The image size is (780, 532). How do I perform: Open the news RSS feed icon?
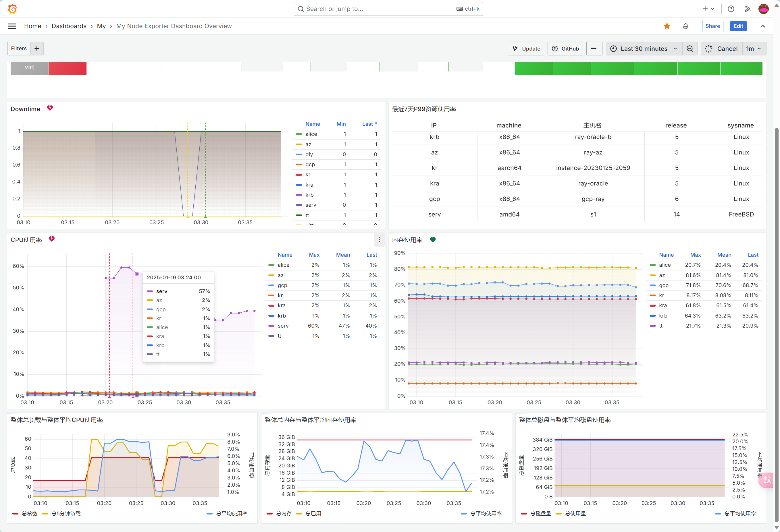747,9
